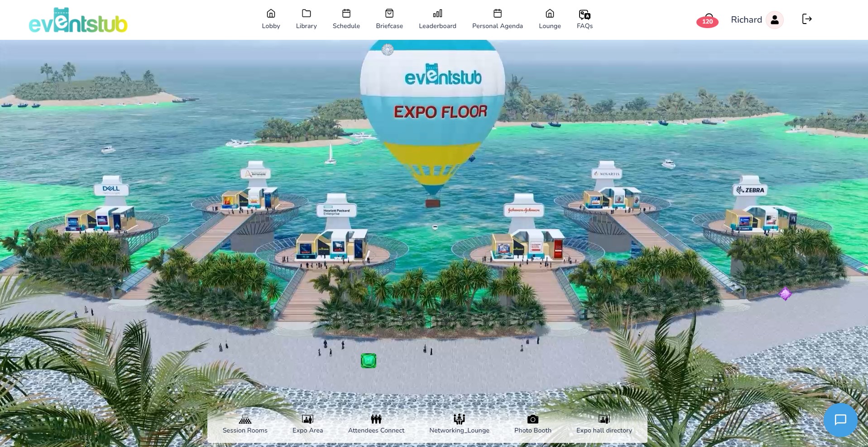
Task: Open the Photo Booth camera shortcut
Action: point(532,424)
